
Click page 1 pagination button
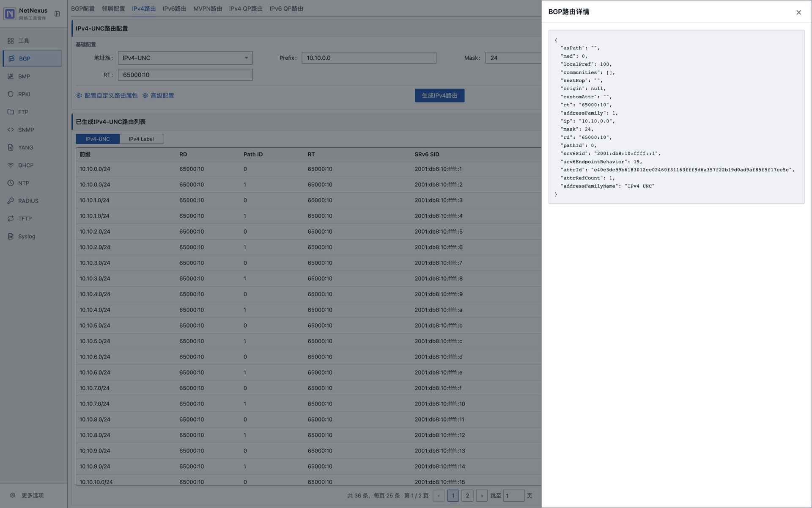(x=453, y=496)
